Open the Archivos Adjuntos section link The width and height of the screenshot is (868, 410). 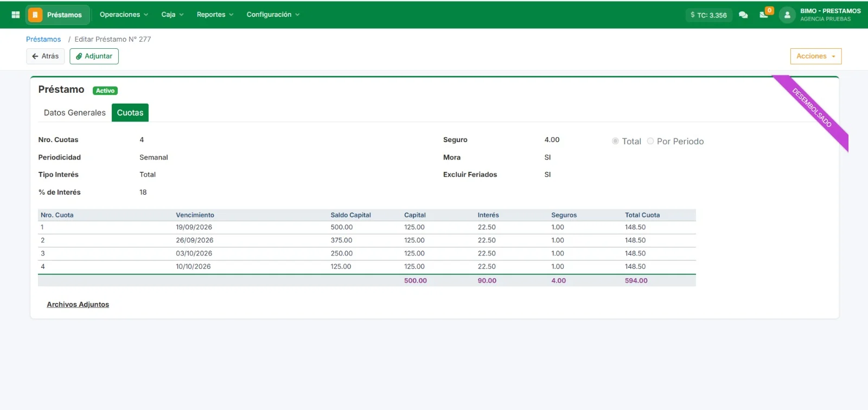point(78,305)
